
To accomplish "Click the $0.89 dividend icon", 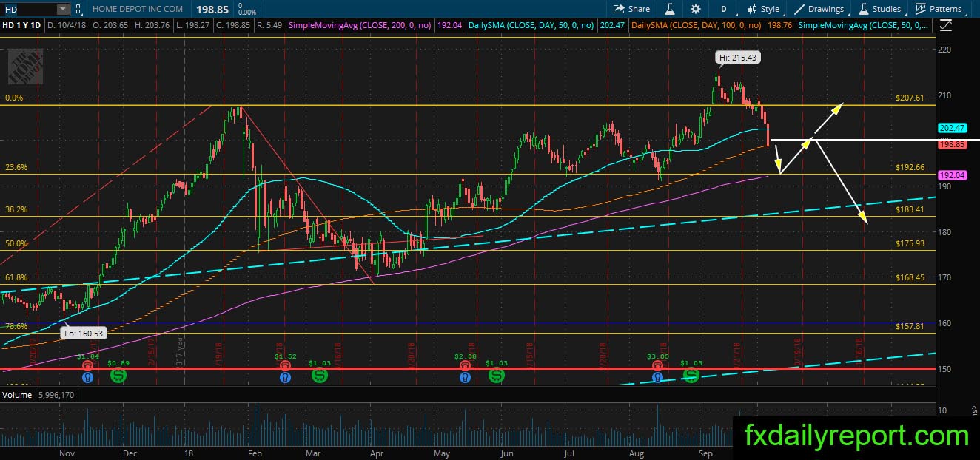I will (118, 376).
